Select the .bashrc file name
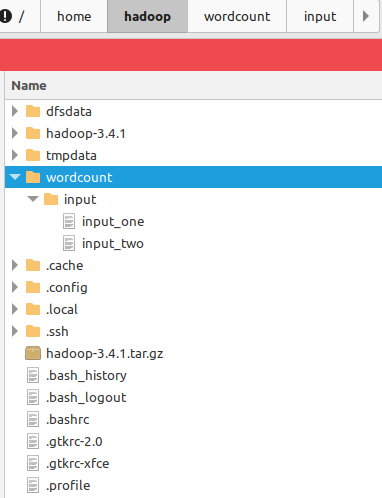This screenshot has height=498, width=382. click(68, 419)
